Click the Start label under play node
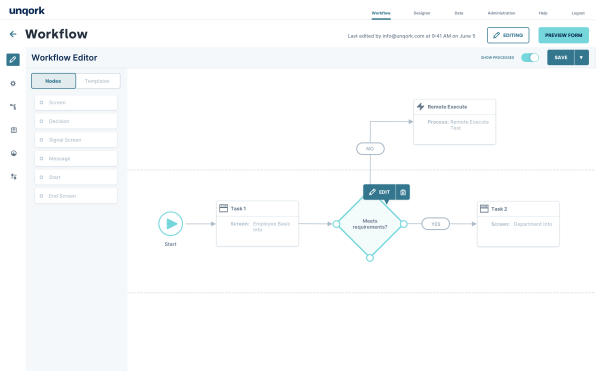The image size is (596, 371). pyautogui.click(x=170, y=244)
